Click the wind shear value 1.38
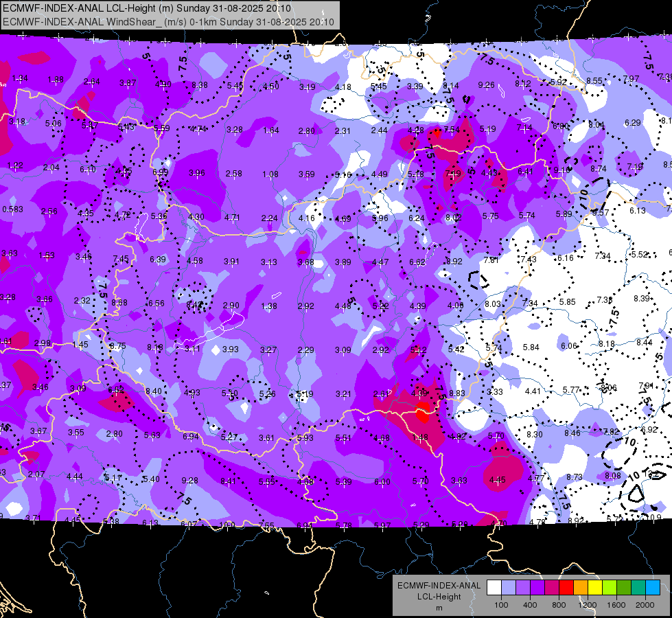 pos(269,306)
